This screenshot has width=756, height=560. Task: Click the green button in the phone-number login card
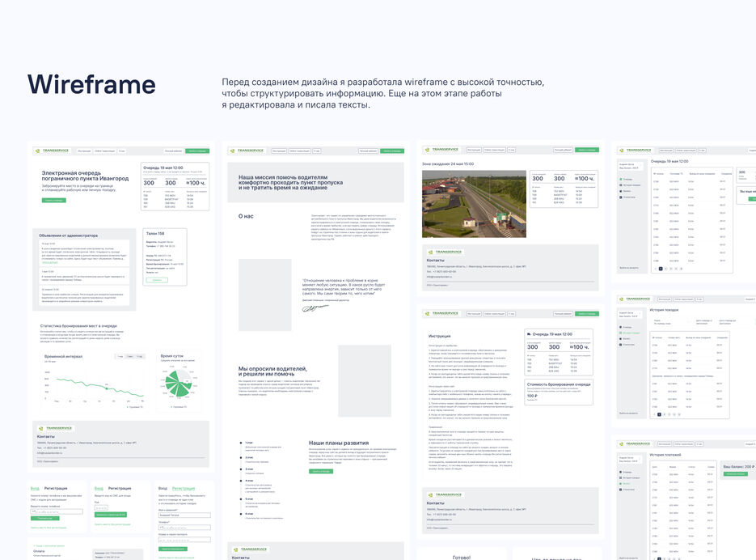(x=44, y=518)
